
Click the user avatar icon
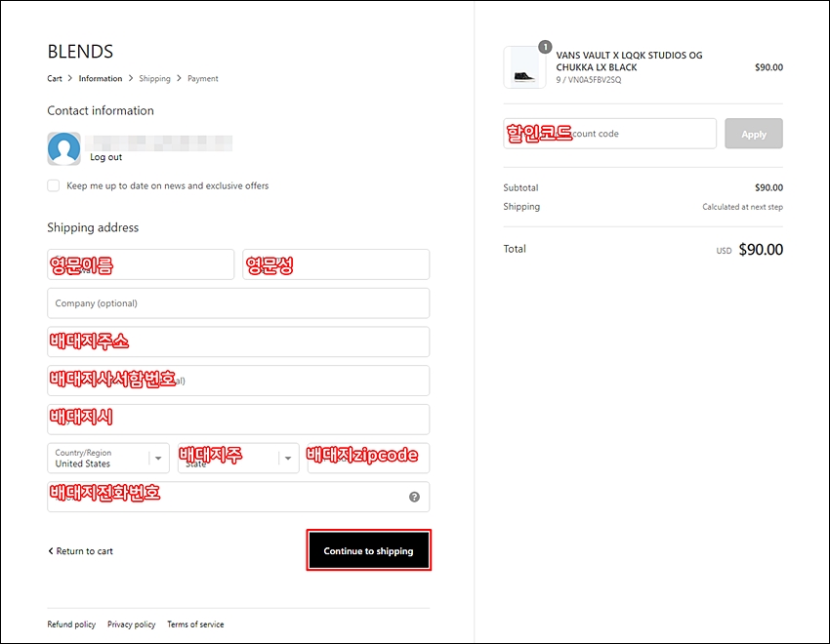(x=64, y=148)
